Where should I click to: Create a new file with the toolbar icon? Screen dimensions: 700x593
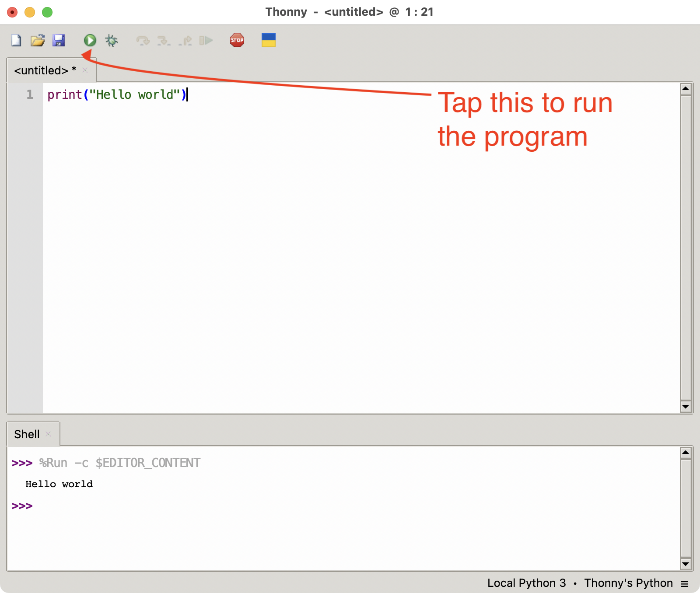[16, 41]
